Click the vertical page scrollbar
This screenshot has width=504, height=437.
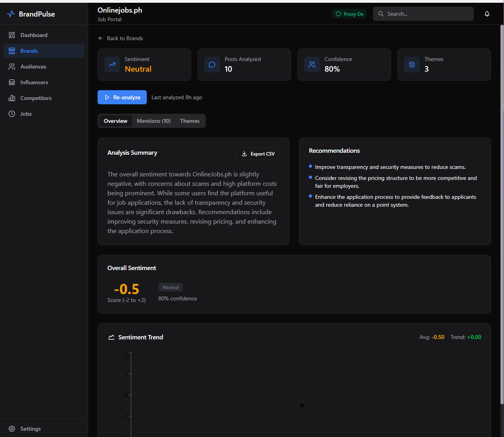502,215
